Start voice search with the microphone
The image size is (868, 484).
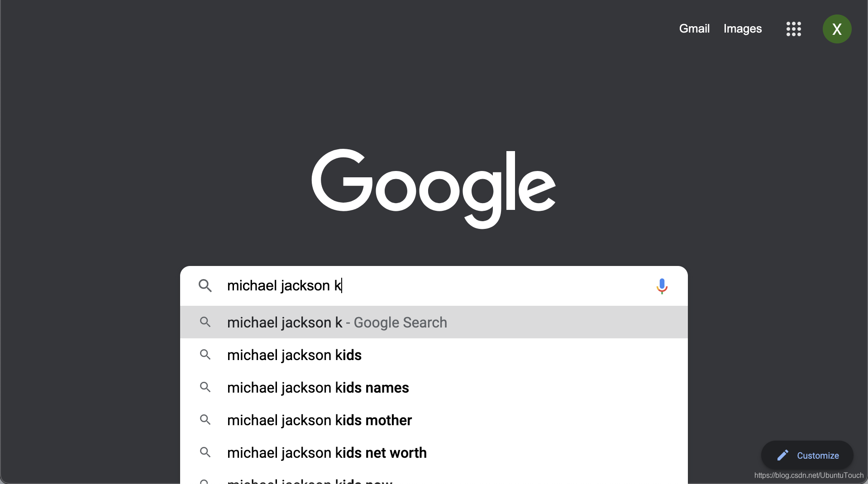pos(662,286)
